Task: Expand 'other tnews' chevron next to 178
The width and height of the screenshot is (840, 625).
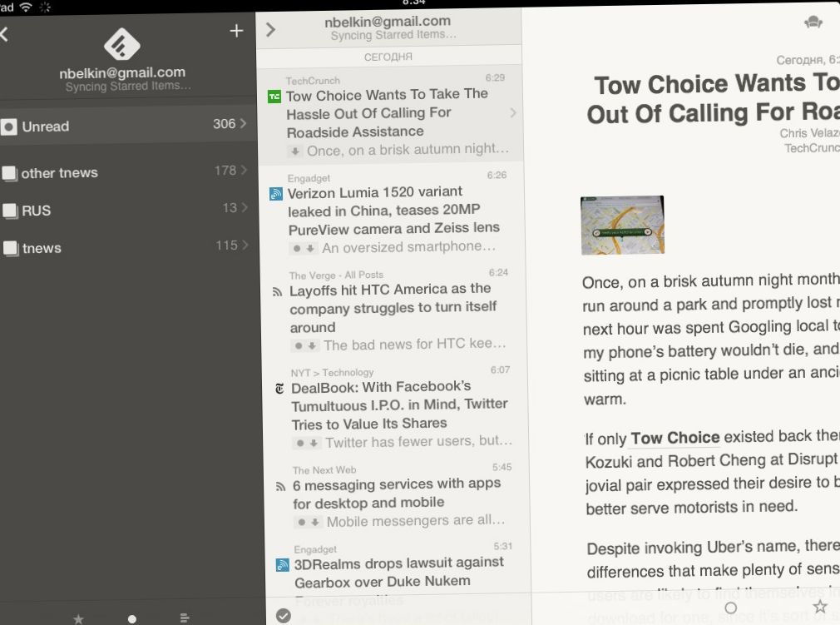Action: [244, 170]
